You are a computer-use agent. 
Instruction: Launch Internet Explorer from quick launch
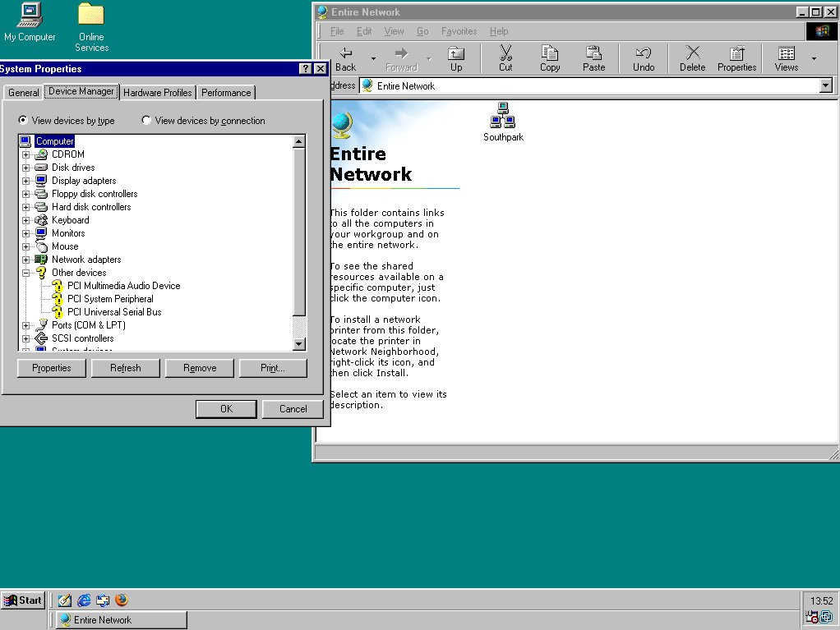pyautogui.click(x=84, y=600)
